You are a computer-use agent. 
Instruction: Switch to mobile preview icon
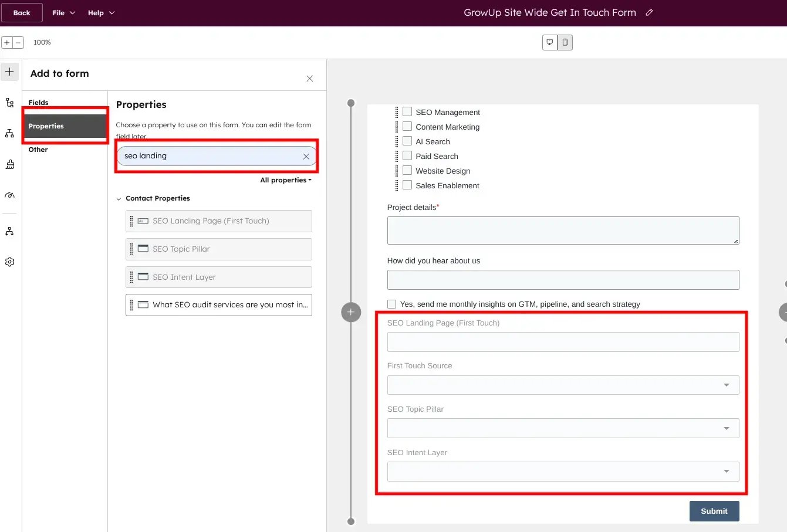pyautogui.click(x=565, y=42)
